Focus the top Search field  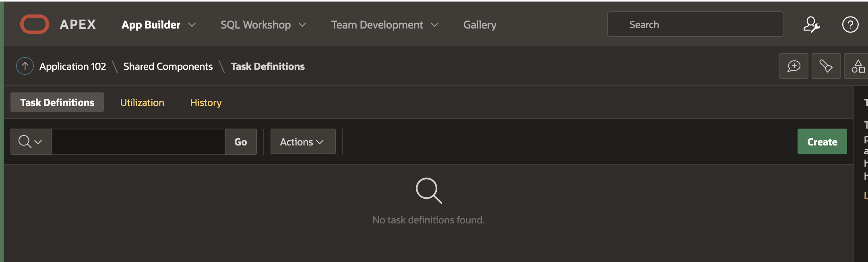click(695, 25)
